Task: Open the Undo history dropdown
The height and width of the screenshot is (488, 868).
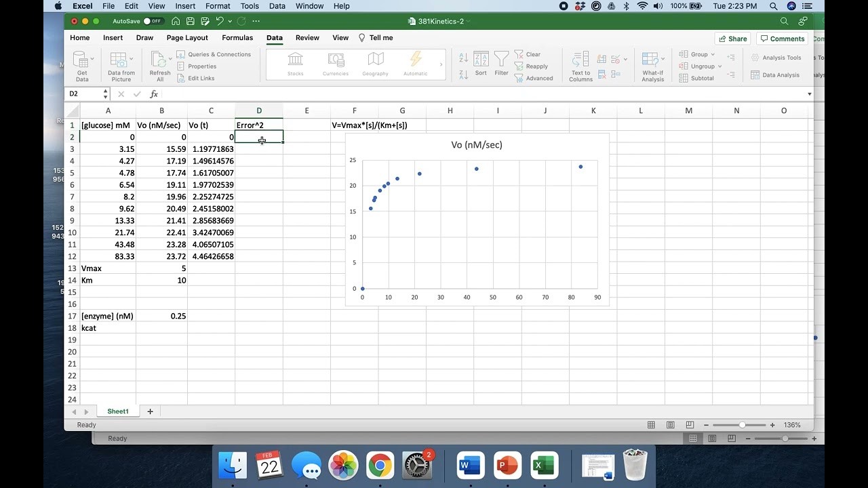Action: (x=230, y=21)
